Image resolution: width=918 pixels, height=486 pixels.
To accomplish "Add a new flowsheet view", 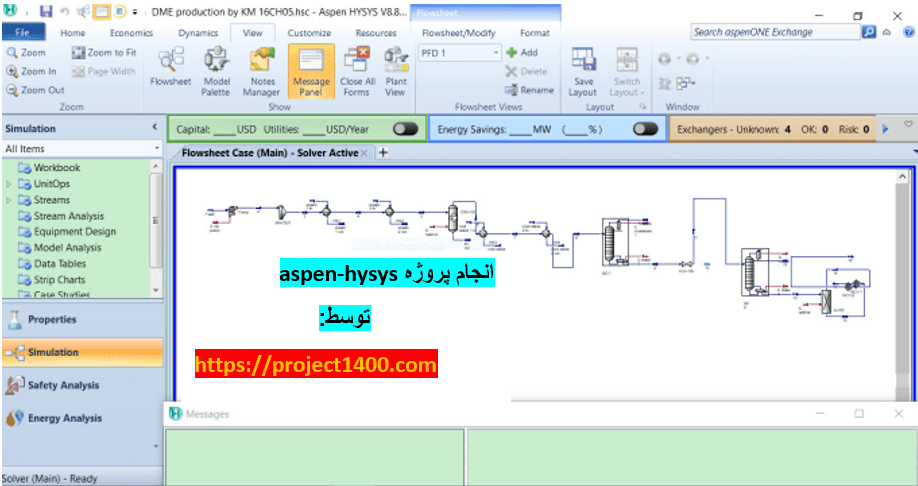I will (522, 53).
